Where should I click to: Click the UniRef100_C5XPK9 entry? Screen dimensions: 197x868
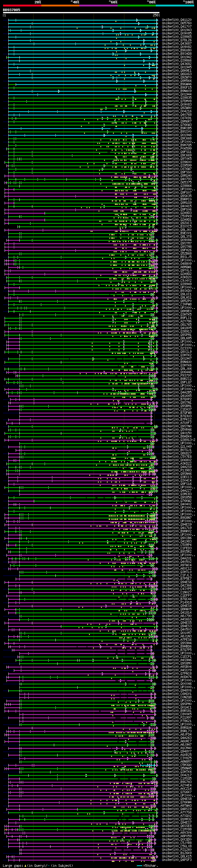pos(177,216)
